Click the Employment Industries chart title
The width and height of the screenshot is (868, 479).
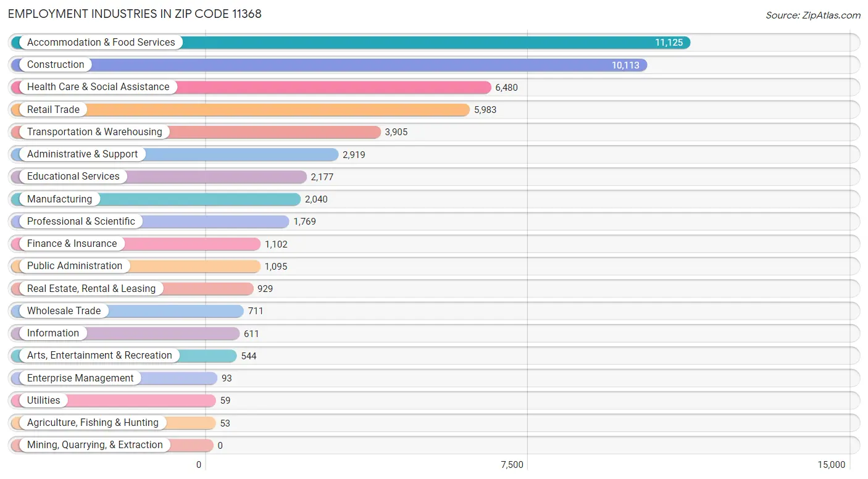135,14
